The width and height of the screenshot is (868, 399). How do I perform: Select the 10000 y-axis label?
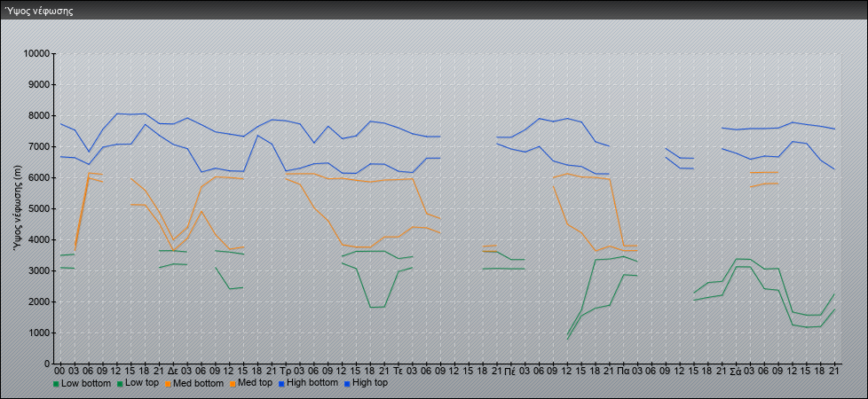37,54
